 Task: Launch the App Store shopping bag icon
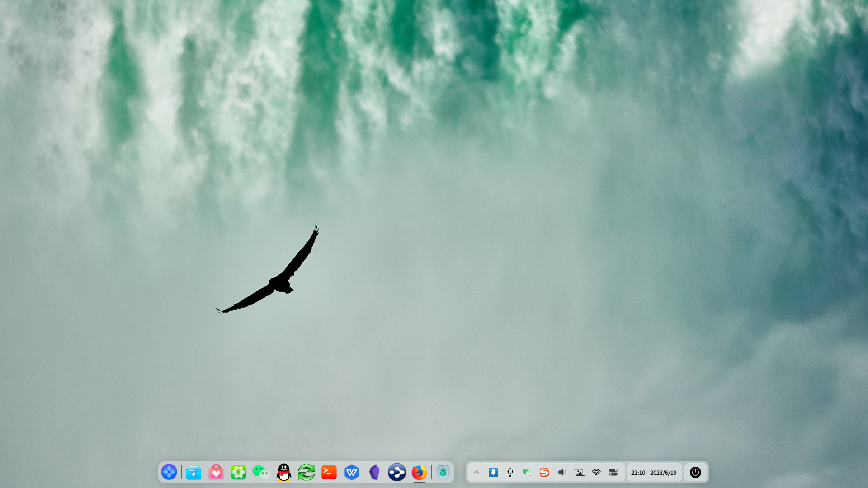coord(216,472)
